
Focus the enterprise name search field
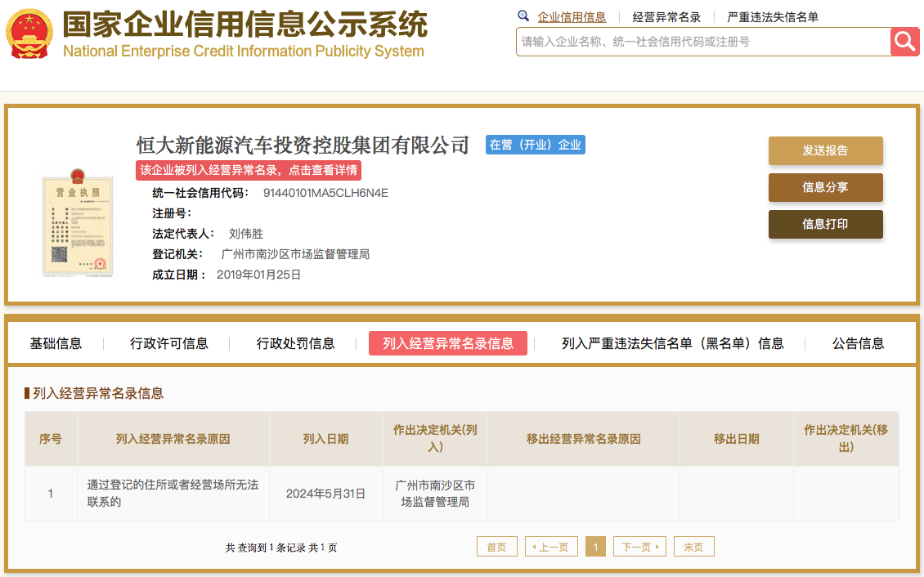click(703, 42)
